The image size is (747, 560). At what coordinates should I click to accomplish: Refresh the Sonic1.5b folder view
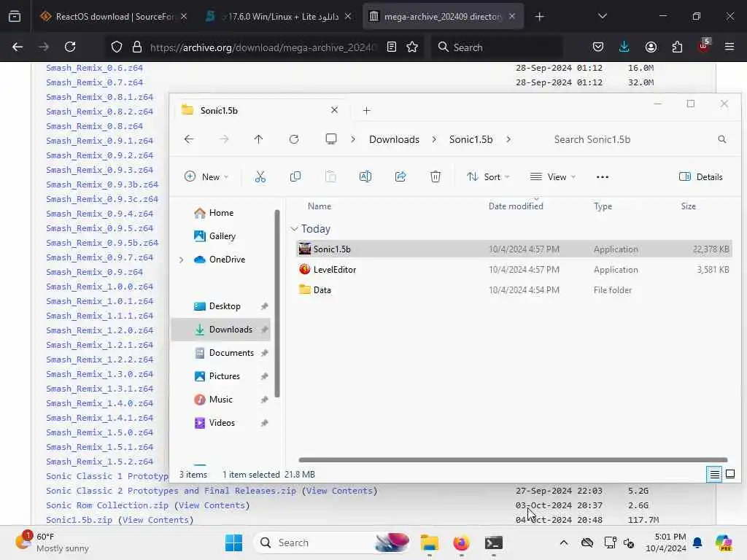[294, 139]
